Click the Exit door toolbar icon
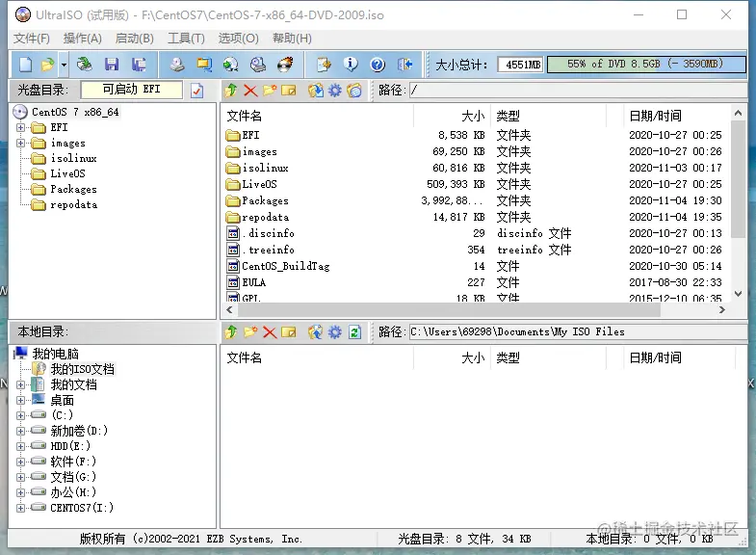Image resolution: width=756 pixels, height=555 pixels. [x=405, y=65]
